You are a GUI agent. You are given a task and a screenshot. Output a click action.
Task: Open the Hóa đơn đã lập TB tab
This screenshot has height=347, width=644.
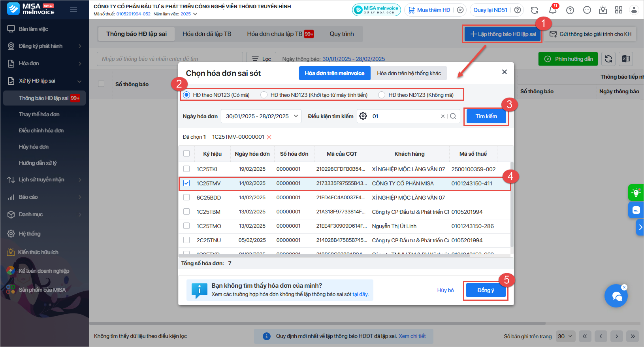coord(207,34)
